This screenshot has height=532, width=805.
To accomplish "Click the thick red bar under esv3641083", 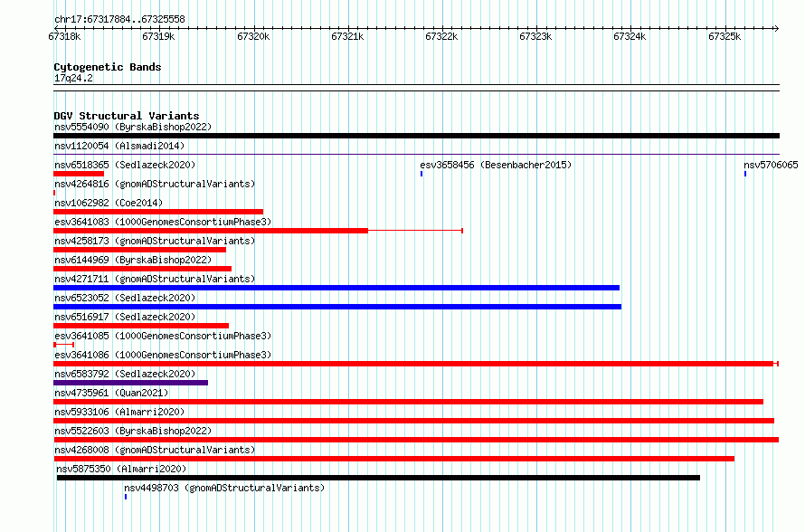I will click(x=211, y=231).
